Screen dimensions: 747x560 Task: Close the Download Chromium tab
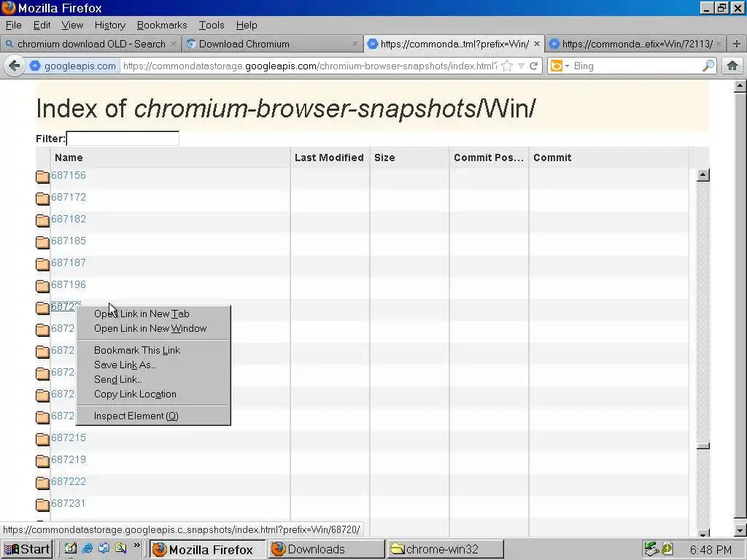[355, 44]
